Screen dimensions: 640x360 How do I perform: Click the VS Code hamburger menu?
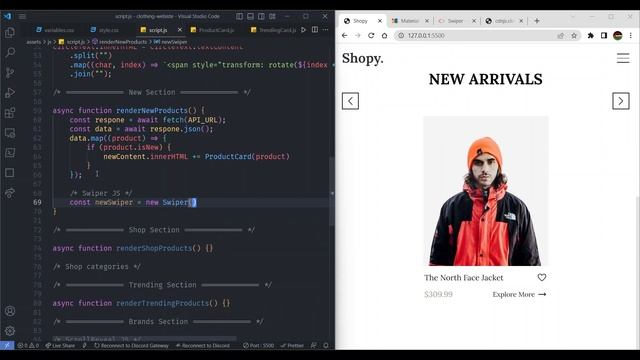pyautogui.click(x=22, y=16)
